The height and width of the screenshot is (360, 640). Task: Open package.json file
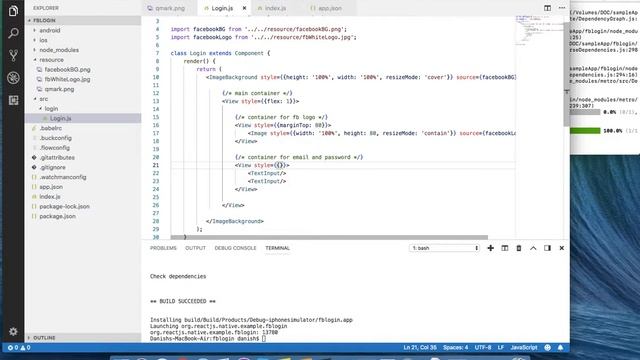pos(58,216)
